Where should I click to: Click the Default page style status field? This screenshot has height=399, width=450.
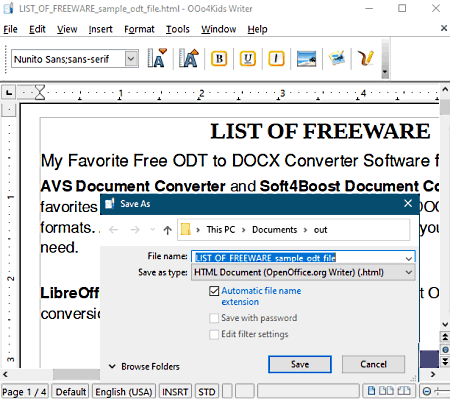[71, 392]
